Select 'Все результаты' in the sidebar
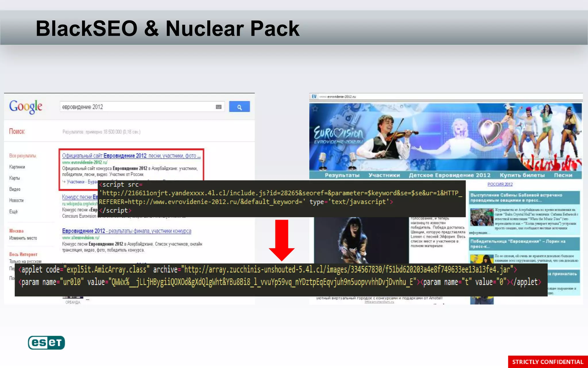 pyautogui.click(x=22, y=156)
